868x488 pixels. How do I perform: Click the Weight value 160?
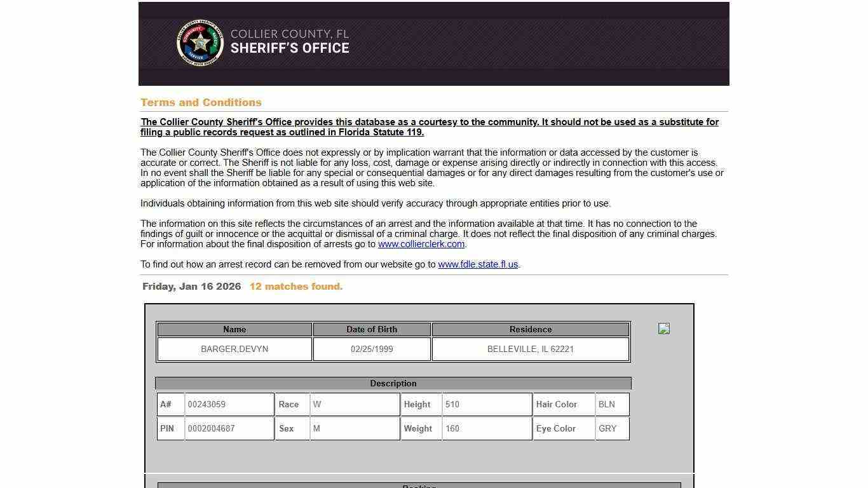point(452,428)
